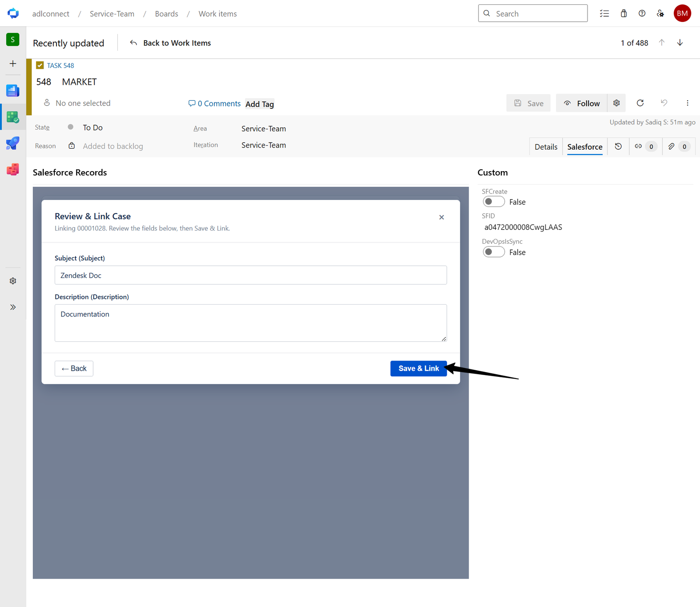Click Back to Work Items link
Screen dimensions: 700x607
click(x=170, y=43)
